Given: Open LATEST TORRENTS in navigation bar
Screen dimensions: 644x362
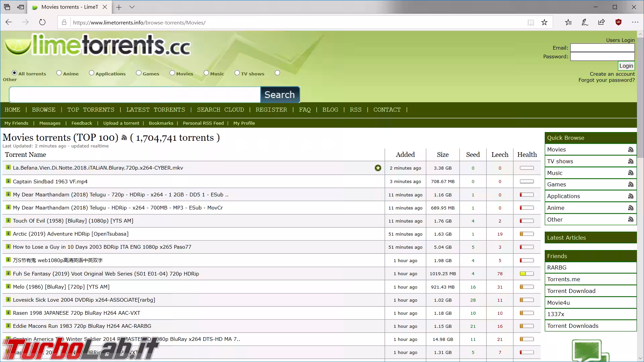Looking at the screenshot, I should pos(156,110).
